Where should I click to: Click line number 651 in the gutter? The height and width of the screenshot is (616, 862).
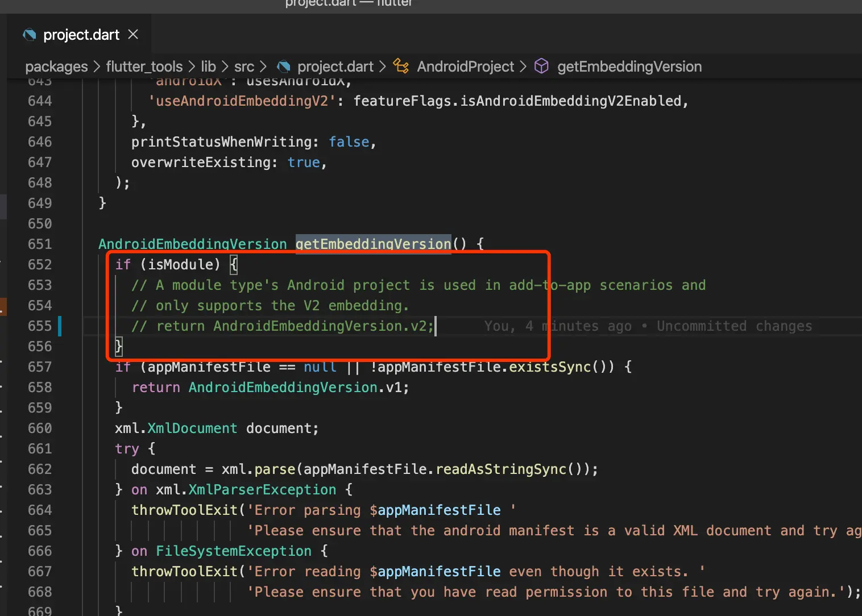(40, 244)
